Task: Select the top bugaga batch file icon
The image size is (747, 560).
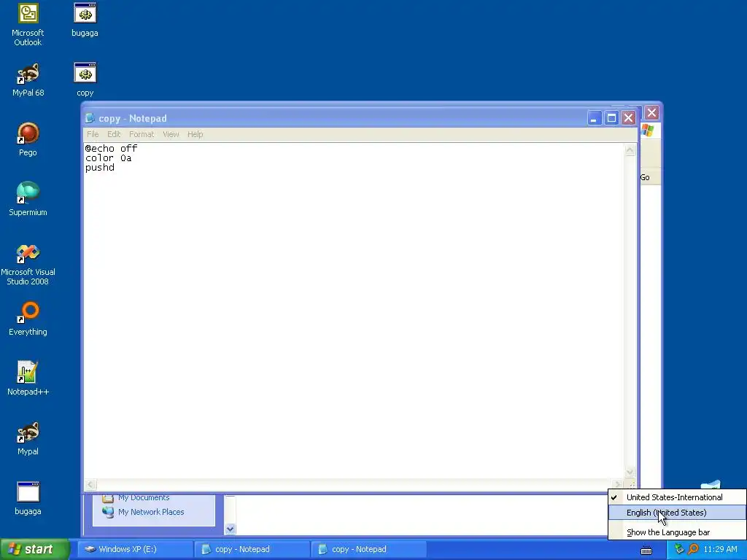Action: point(85,20)
